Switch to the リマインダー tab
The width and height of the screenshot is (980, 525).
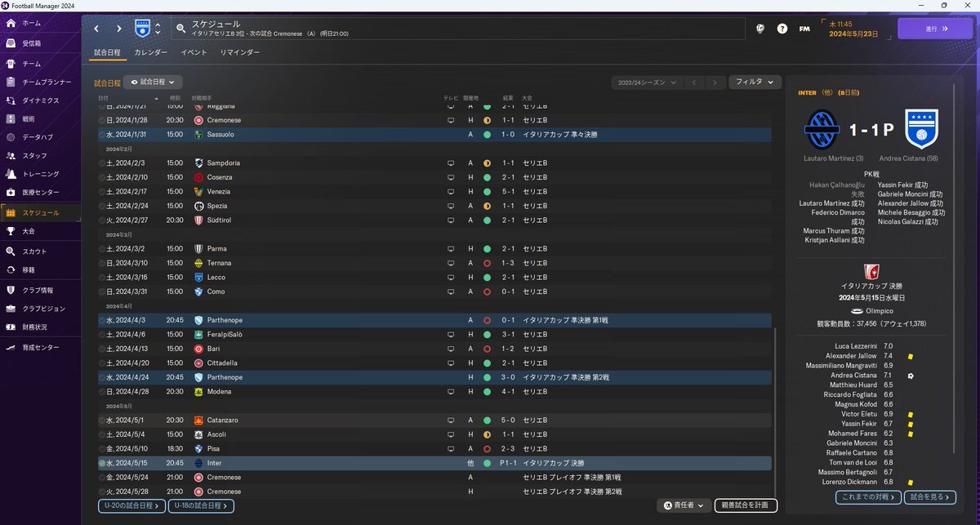(240, 52)
